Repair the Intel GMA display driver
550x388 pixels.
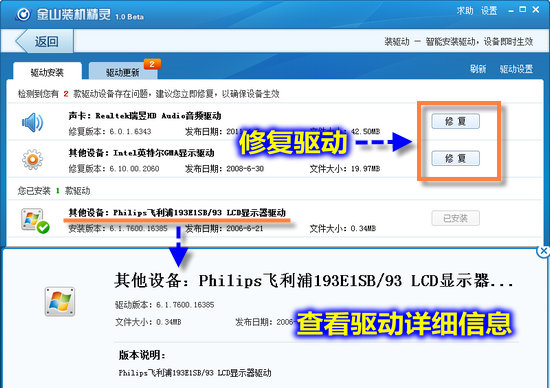pyautogui.click(x=455, y=158)
